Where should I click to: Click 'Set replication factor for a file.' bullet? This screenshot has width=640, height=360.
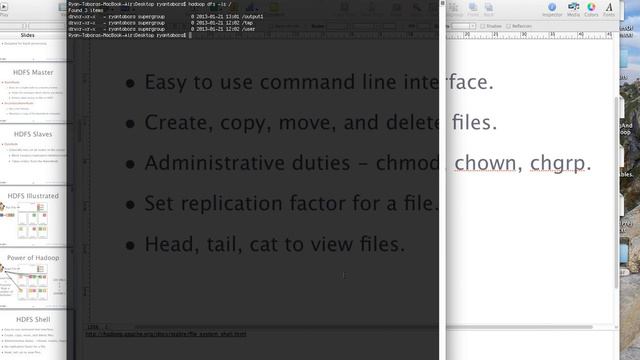coord(291,203)
